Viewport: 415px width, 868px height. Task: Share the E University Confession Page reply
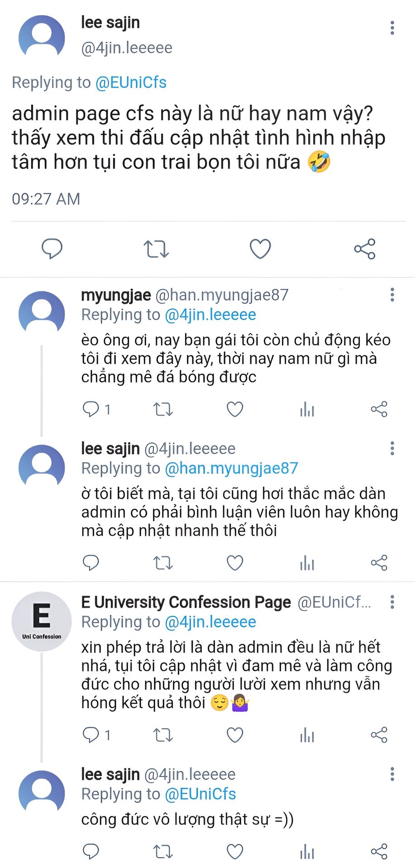click(379, 735)
